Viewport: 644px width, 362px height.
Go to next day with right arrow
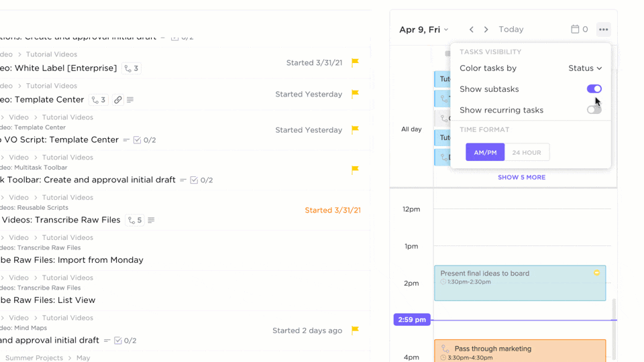click(486, 29)
